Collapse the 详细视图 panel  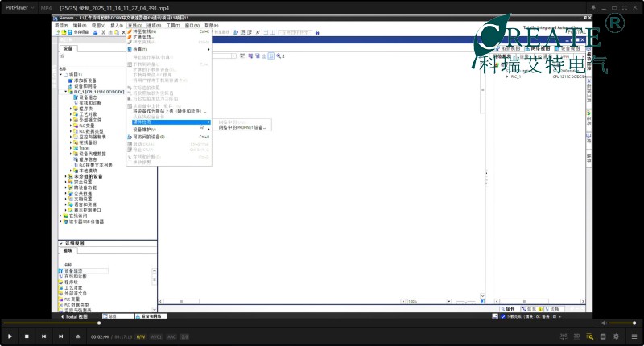61,243
